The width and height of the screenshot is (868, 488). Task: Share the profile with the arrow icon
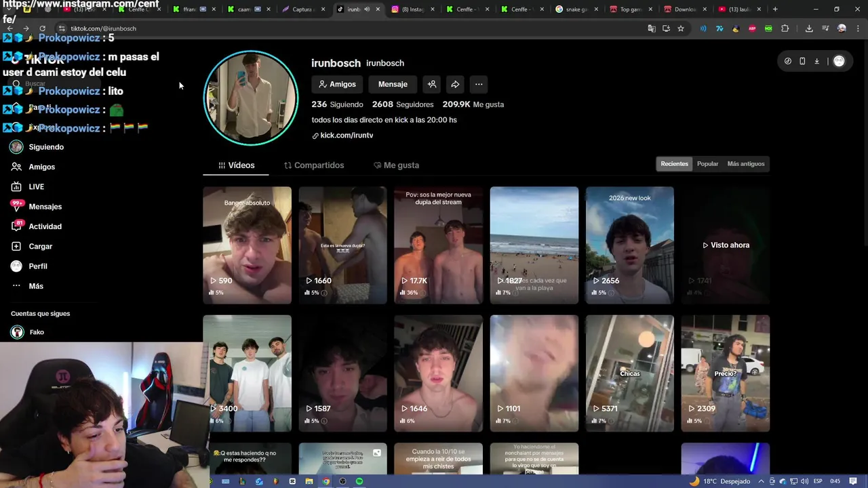pyautogui.click(x=455, y=84)
